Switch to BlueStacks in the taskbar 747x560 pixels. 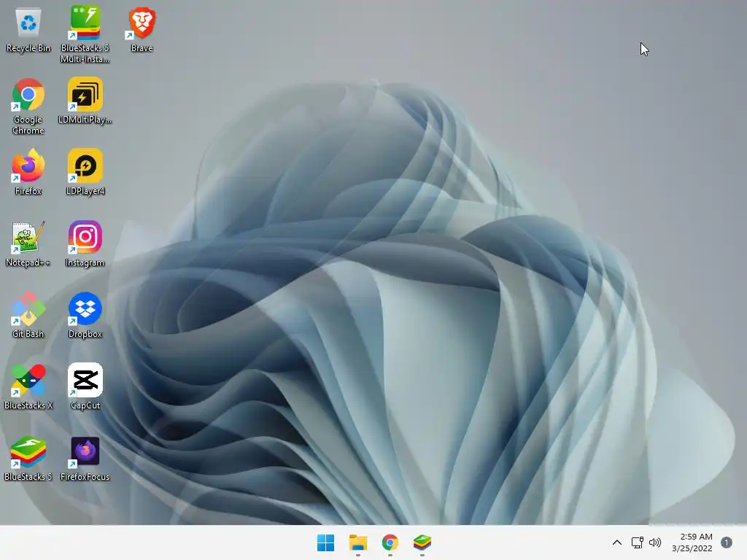coord(422,542)
